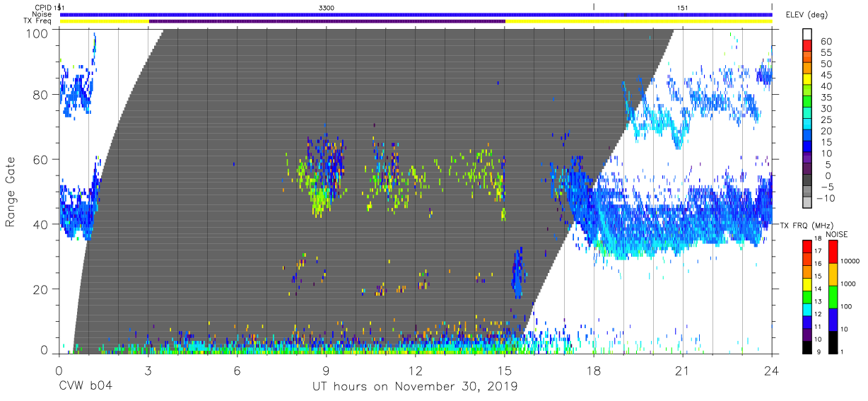The image size is (868, 401).
Task: Click the lightest gray ELEV swatch at -10
Action: [807, 203]
